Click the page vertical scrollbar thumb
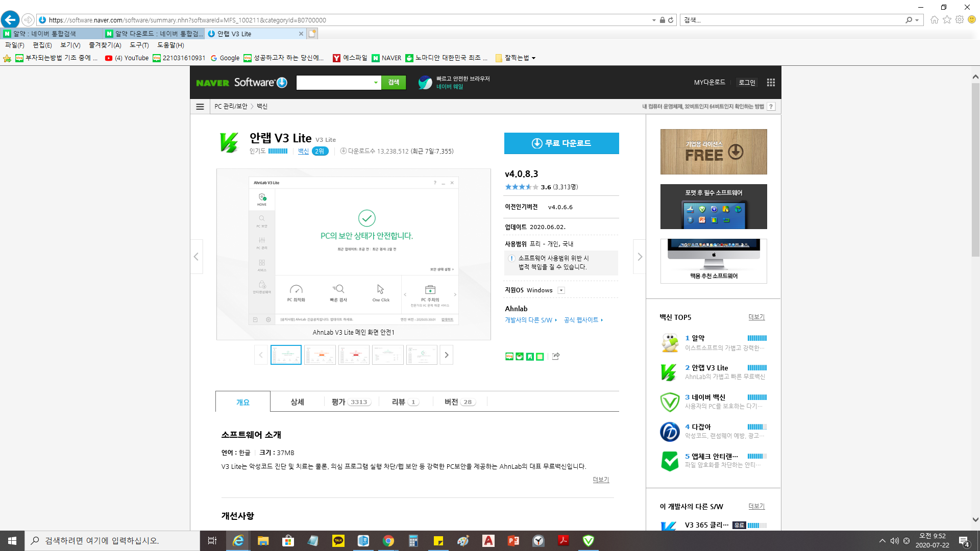This screenshot has height=551, width=980. pyautogui.click(x=975, y=169)
